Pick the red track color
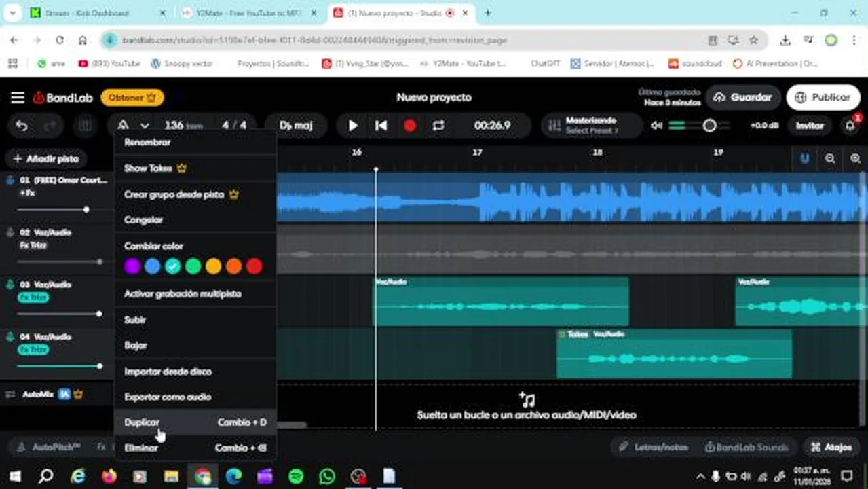 254,266
